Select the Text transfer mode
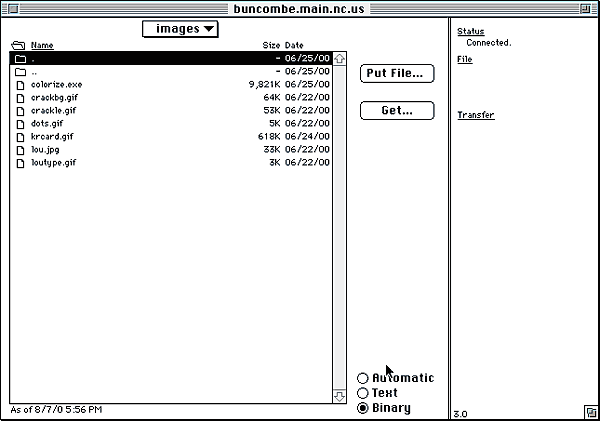Viewport: 600px width, 421px height. 377,393
